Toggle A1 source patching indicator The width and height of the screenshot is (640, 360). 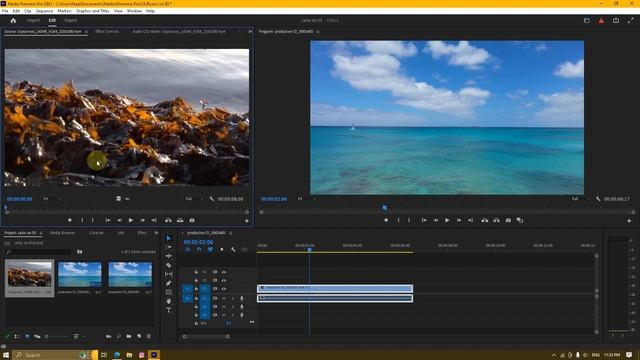coord(187,298)
